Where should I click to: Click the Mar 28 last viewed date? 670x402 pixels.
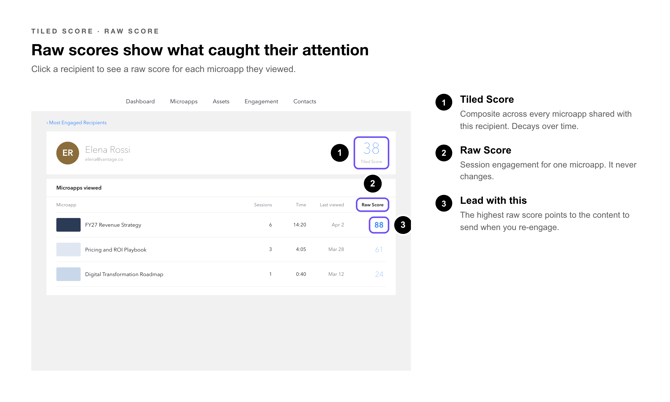(336, 249)
